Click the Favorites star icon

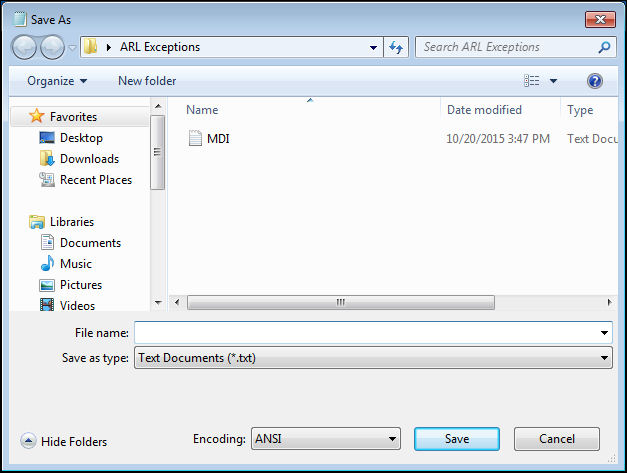pyautogui.click(x=36, y=116)
